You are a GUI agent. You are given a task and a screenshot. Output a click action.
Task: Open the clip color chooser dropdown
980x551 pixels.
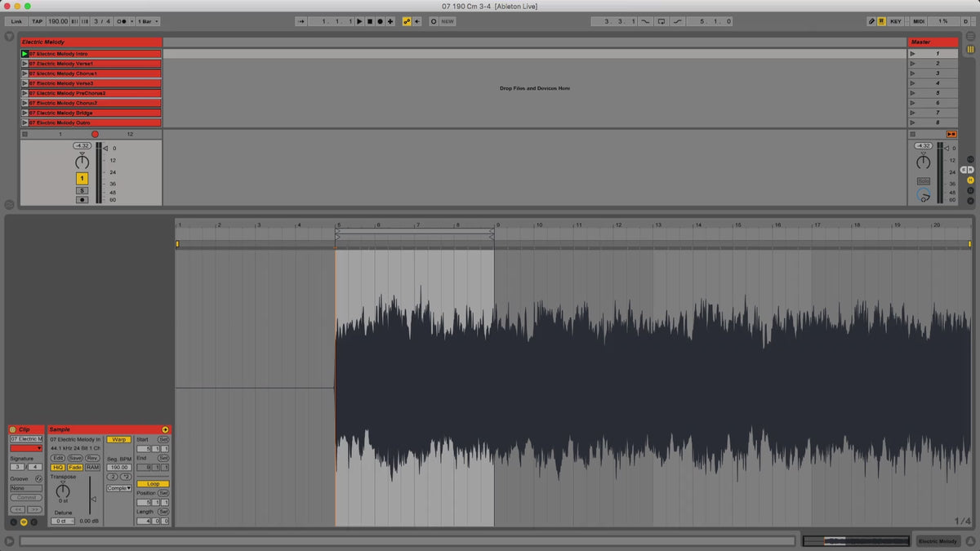point(26,448)
